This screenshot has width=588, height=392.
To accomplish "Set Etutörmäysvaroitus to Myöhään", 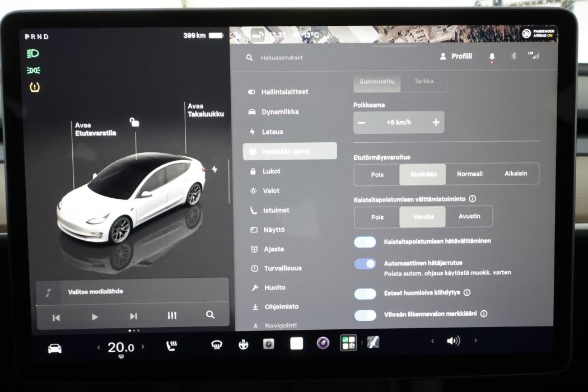I will click(423, 174).
